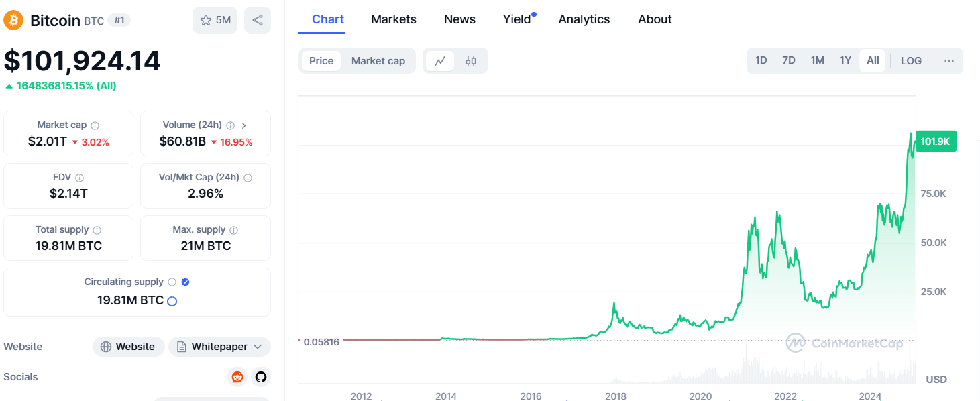The height and width of the screenshot is (401, 980).
Task: Click the $101,924.14 price value
Action: click(x=83, y=61)
